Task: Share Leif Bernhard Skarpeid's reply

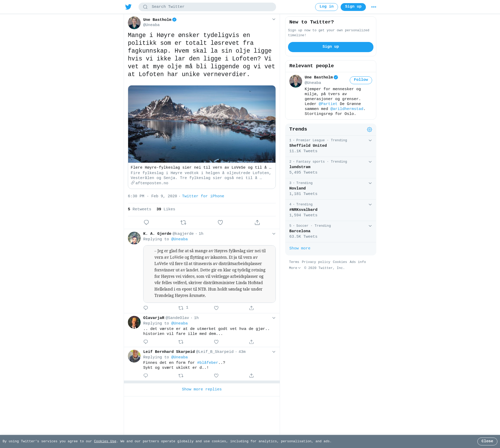Action: click(x=252, y=376)
